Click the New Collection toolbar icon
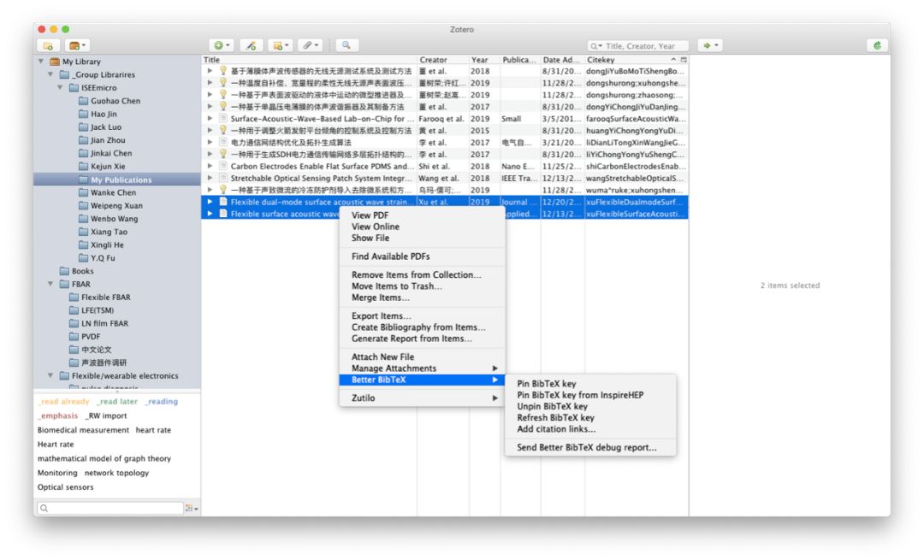Image resolution: width=924 pixels, height=560 pixels. (48, 45)
